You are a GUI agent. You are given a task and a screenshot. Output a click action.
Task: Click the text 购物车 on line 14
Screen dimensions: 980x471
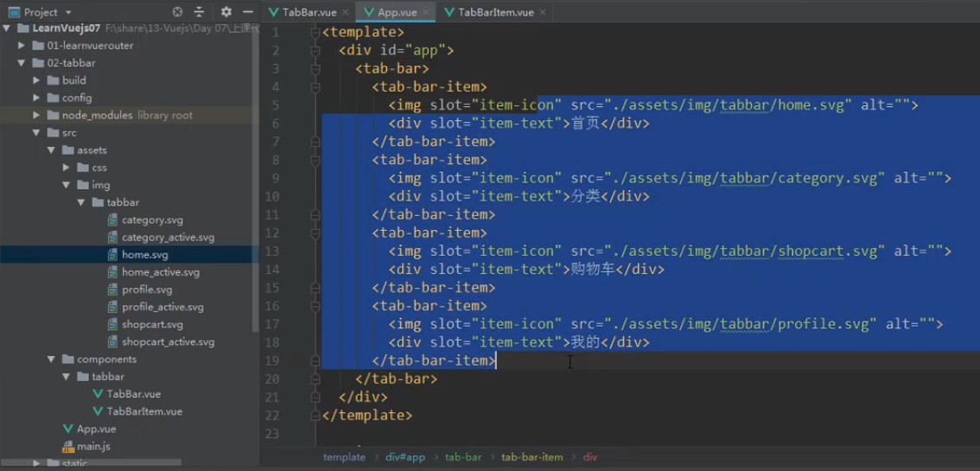coord(593,270)
